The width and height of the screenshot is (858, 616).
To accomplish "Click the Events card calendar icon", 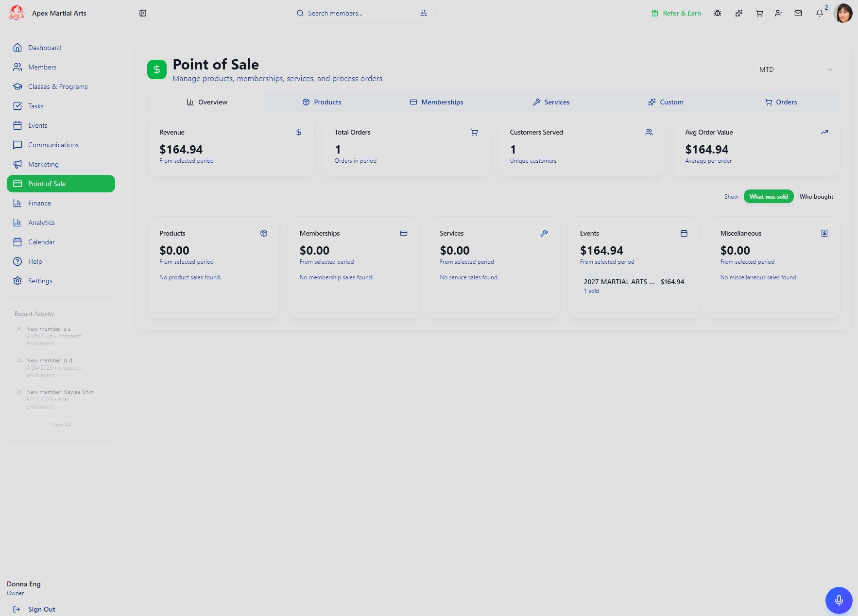I will pos(684,233).
